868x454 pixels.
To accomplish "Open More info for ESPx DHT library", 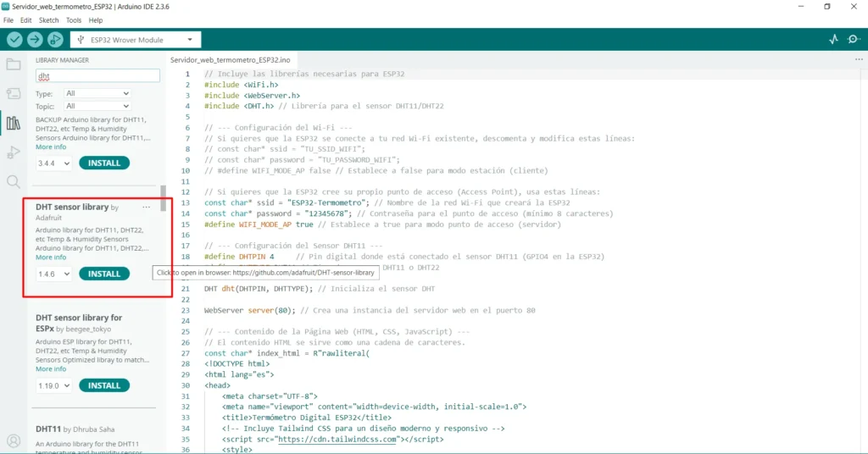I will 51,368.
